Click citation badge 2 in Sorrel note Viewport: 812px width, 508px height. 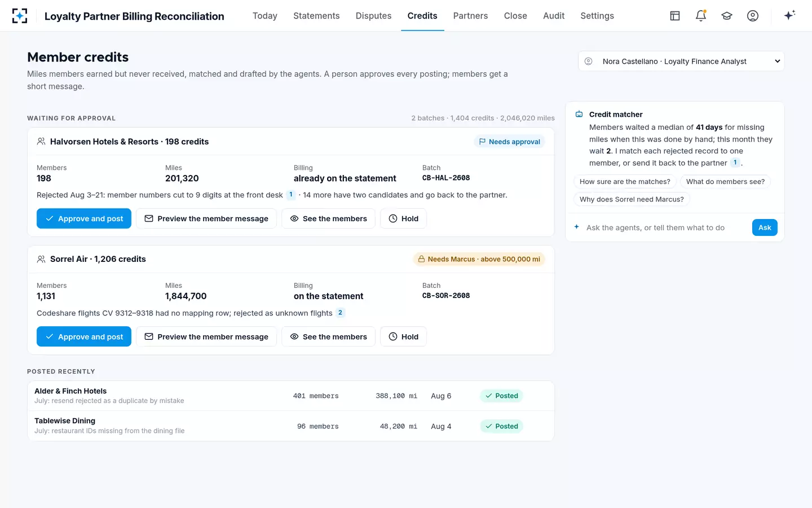pos(340,313)
